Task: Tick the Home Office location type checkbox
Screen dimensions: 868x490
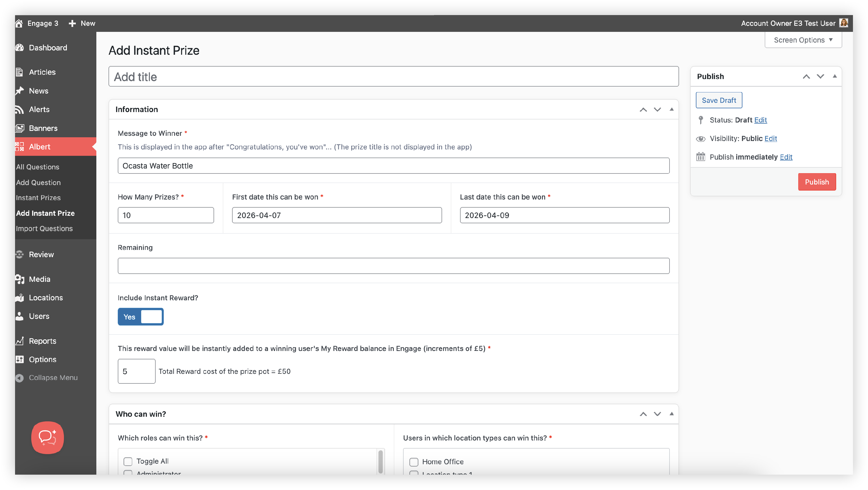Action: click(414, 462)
